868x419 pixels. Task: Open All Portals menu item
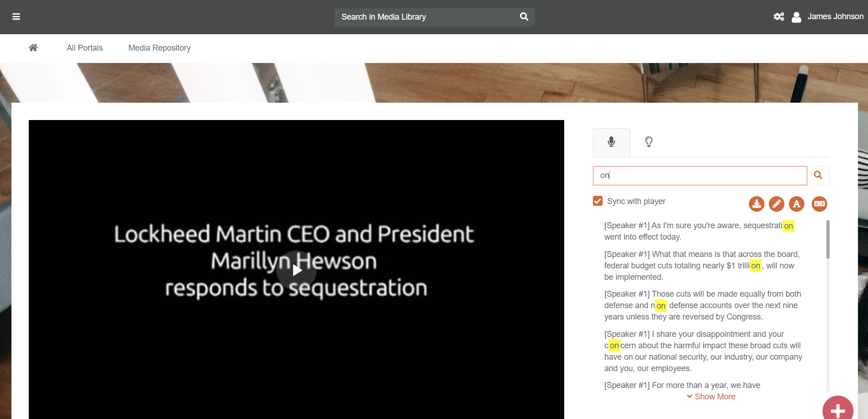point(85,48)
